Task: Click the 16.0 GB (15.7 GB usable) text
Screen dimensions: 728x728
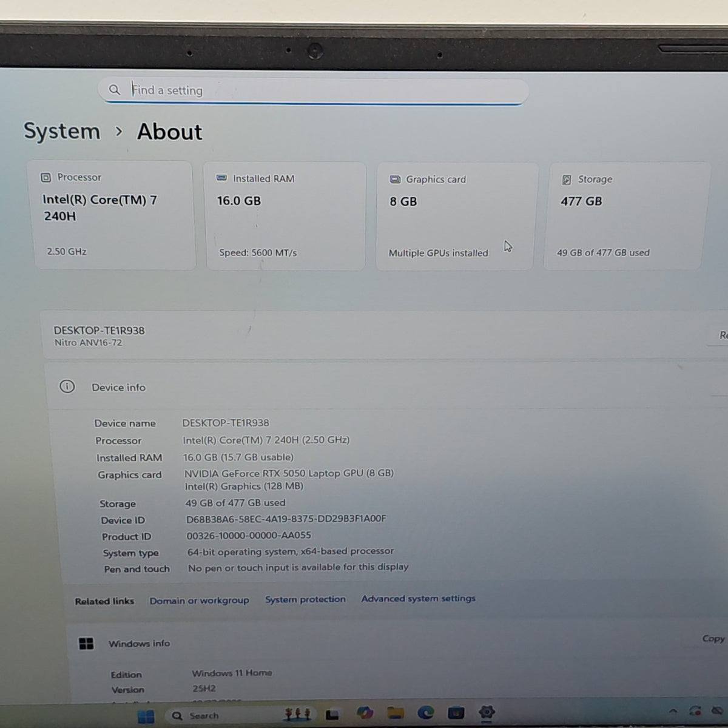Action: click(x=238, y=457)
